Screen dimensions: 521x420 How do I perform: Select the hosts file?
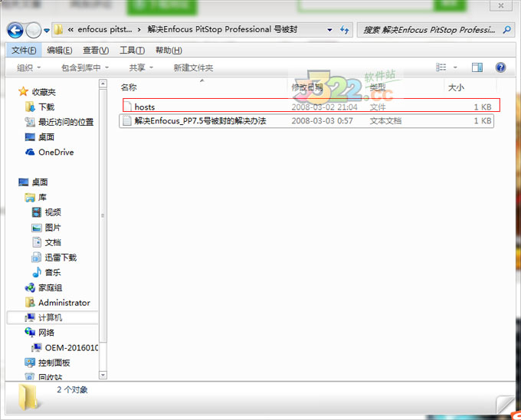click(311, 107)
